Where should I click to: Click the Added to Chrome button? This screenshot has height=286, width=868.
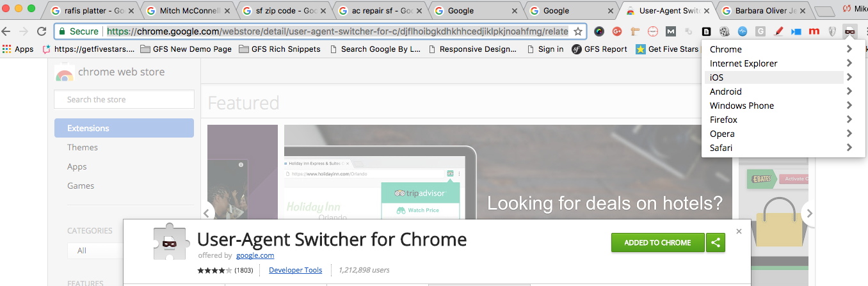point(657,242)
